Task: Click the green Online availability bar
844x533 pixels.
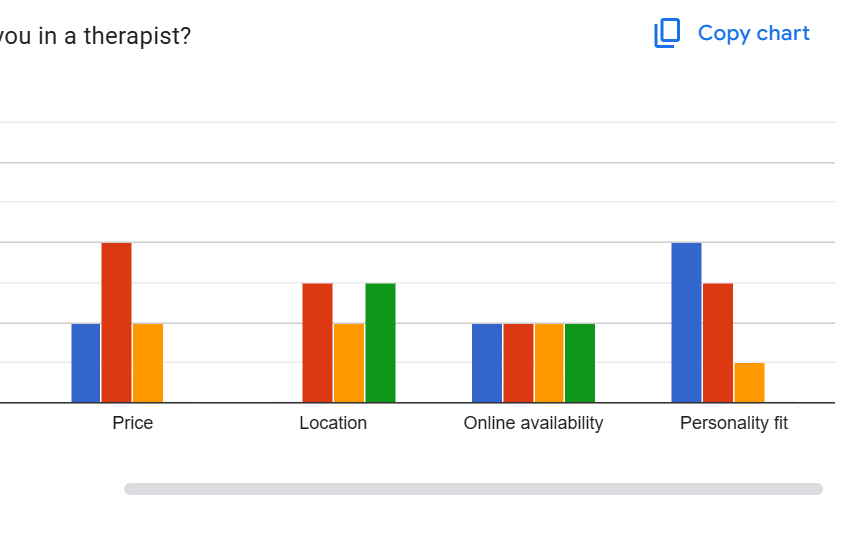Action: point(580,363)
